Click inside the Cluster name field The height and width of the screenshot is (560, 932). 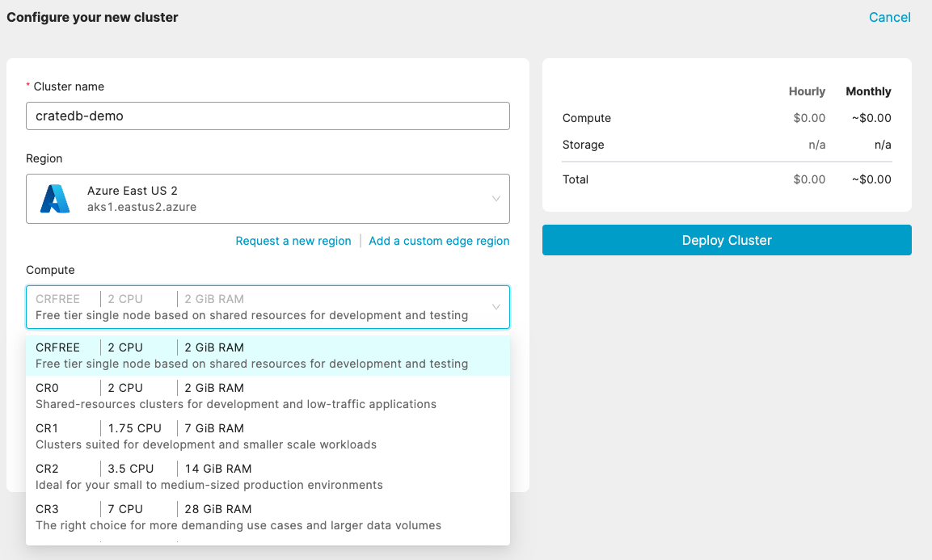(x=267, y=116)
